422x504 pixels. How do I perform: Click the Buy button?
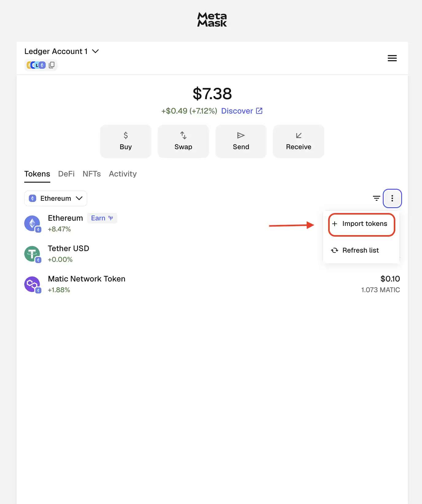(x=126, y=141)
